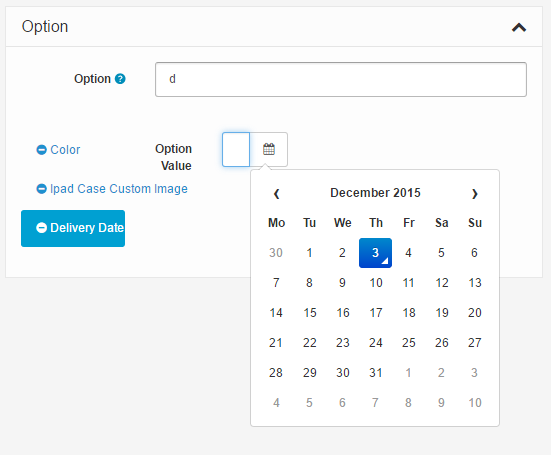Choose December 11 in calendar
Screen dimensions: 551x455
click(408, 283)
